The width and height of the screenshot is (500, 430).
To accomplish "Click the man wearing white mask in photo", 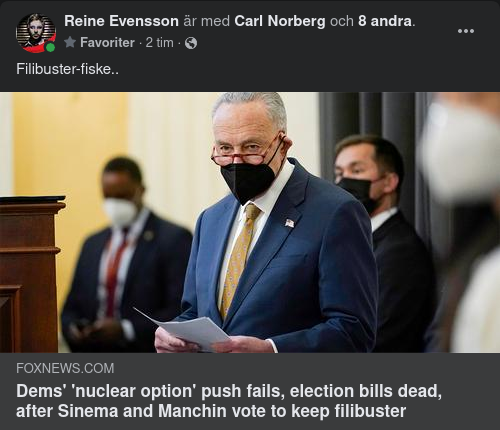I will click(x=127, y=253).
